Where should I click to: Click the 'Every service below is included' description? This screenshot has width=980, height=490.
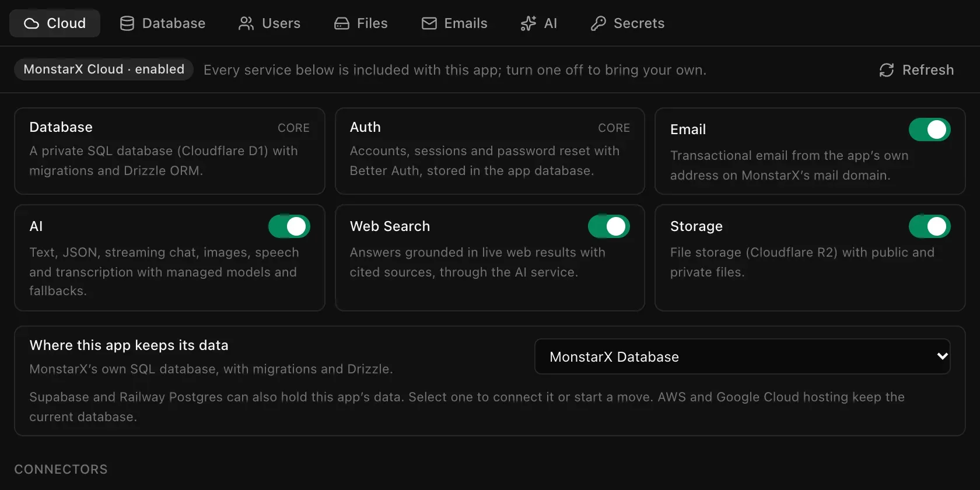455,70
